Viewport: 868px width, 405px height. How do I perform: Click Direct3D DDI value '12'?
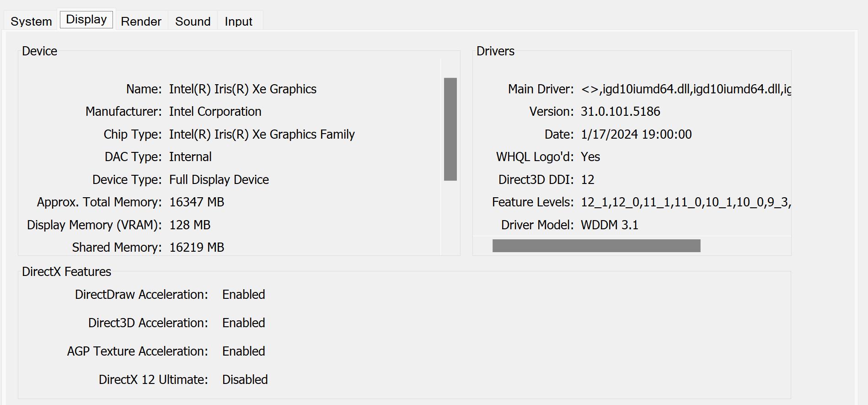click(588, 179)
